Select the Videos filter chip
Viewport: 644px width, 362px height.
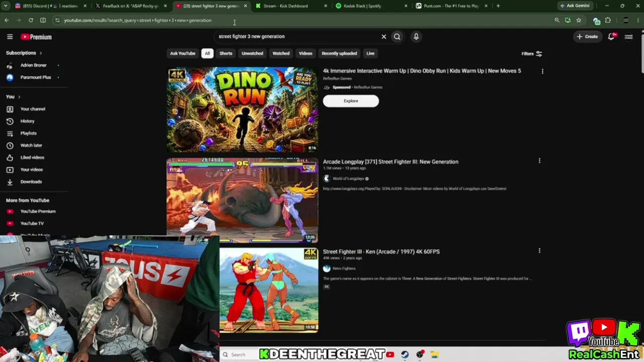[305, 53]
